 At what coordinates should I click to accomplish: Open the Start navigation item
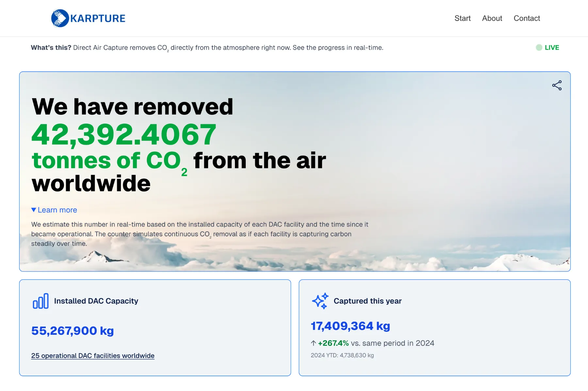point(462,18)
